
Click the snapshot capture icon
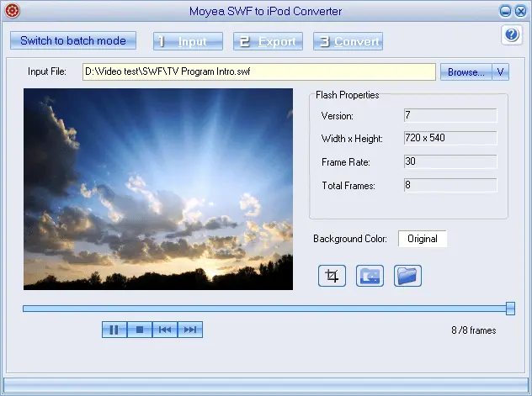click(370, 276)
